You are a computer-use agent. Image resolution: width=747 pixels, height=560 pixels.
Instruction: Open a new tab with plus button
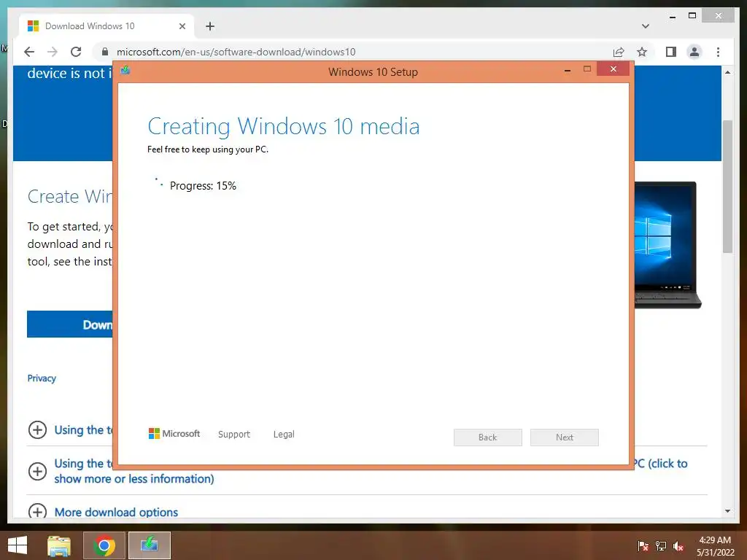tap(210, 26)
